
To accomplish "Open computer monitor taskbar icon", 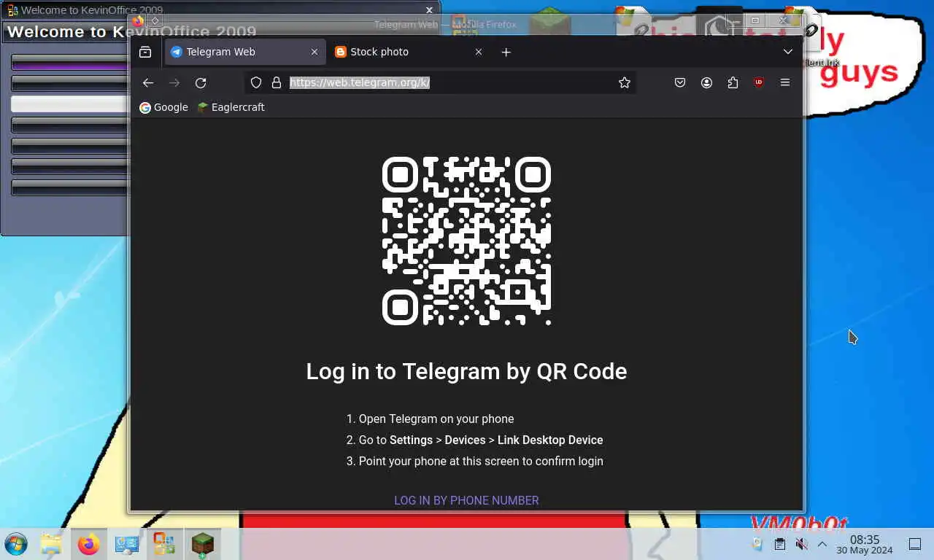I will pos(127,544).
